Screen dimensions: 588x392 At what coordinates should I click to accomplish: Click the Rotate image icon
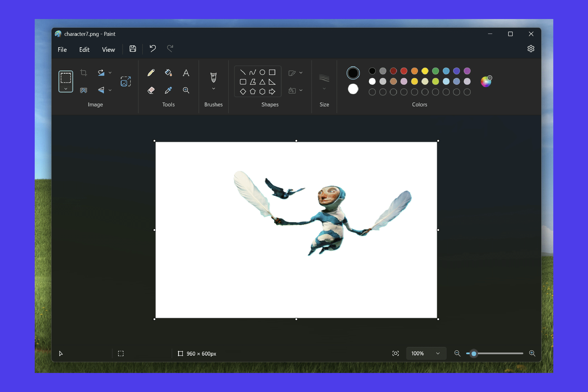(101, 73)
